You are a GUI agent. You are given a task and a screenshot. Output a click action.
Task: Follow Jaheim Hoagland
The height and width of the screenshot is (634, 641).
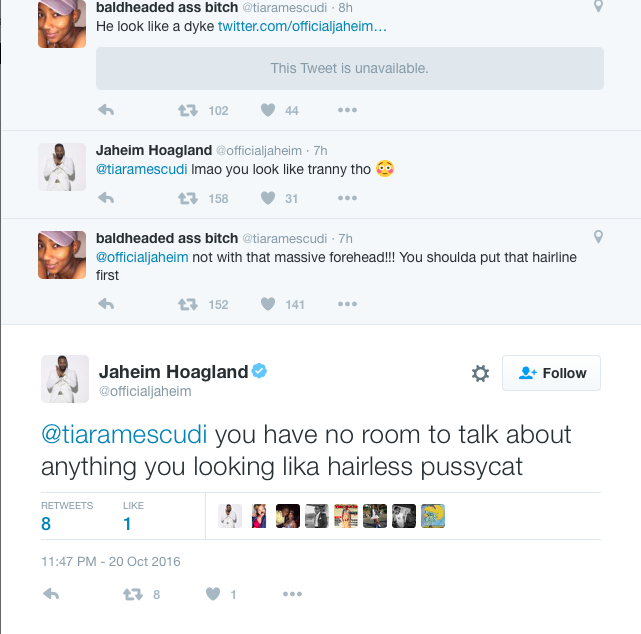(x=552, y=373)
